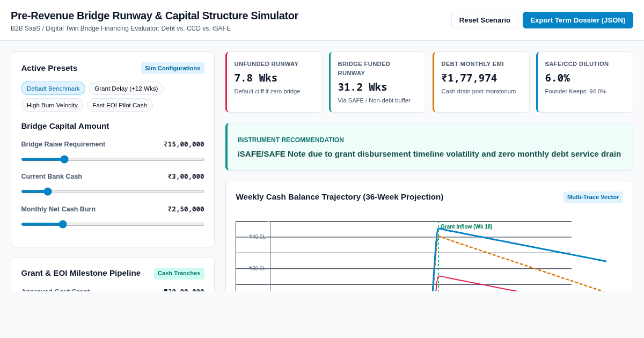Click the Cash drain post-moratorium caption
The width and height of the screenshot is (644, 338).
pos(479,91)
